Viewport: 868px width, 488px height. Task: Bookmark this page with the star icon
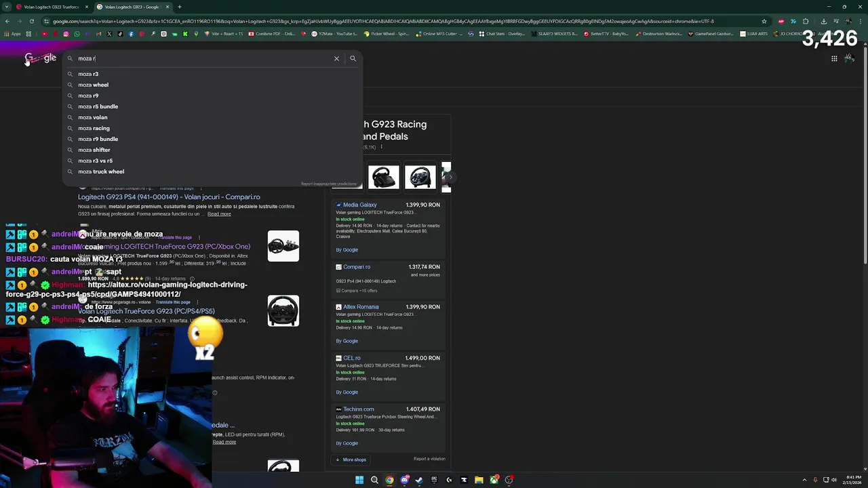point(764,21)
